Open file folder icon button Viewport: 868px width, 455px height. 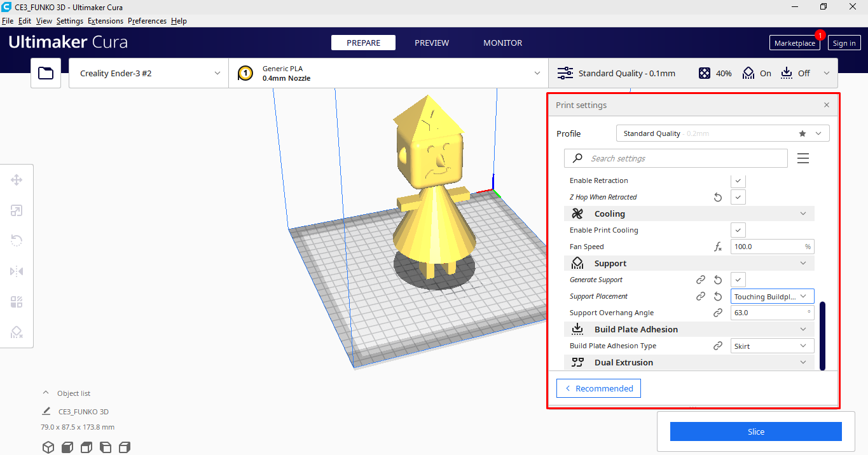click(x=46, y=73)
